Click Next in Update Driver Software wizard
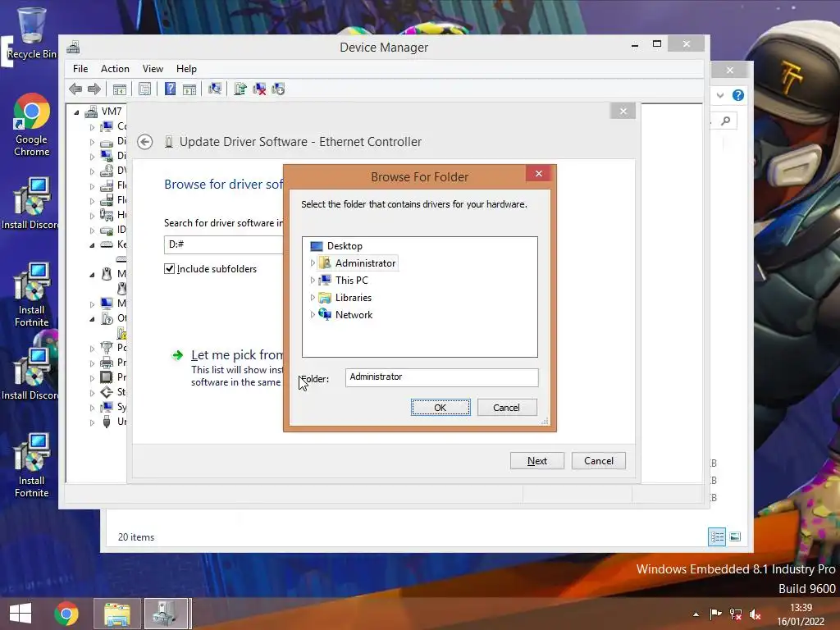Screen dimensions: 840x630 click(x=536, y=461)
